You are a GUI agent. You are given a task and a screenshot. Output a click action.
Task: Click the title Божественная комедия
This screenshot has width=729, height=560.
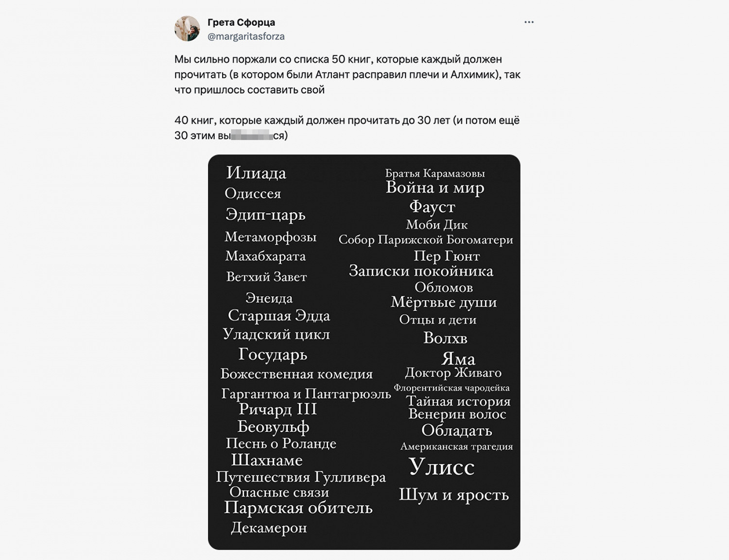tap(296, 373)
